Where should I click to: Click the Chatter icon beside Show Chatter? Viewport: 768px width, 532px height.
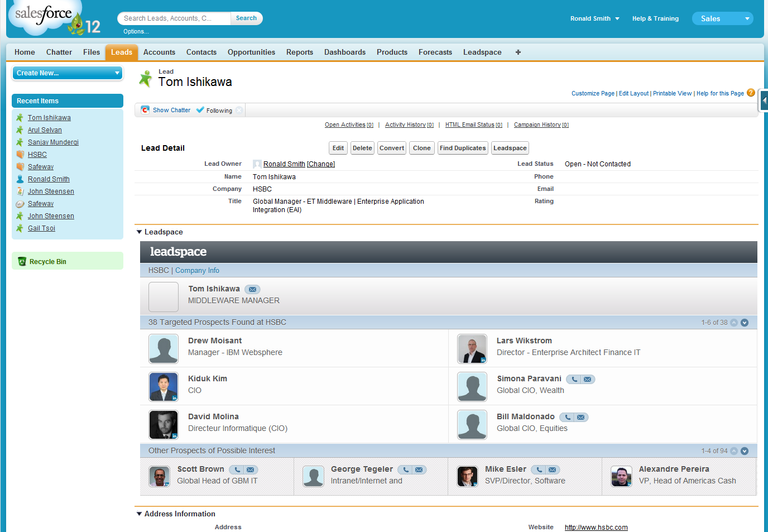(145, 110)
